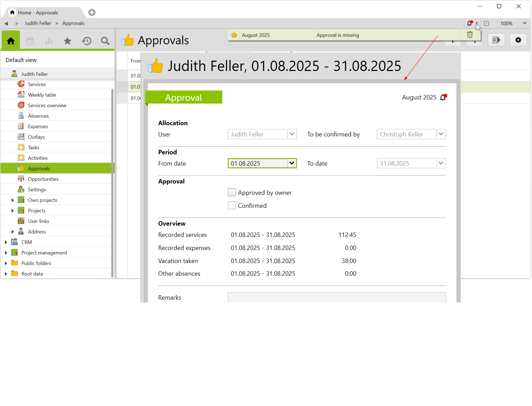Delete notification with trash icon
This screenshot has width=532, height=406.
pyautogui.click(x=470, y=35)
